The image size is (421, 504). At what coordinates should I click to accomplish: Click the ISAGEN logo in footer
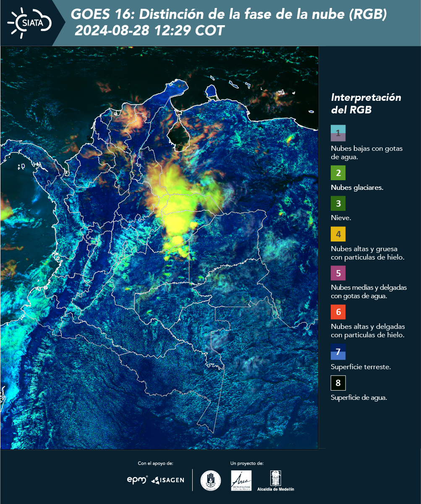click(167, 480)
